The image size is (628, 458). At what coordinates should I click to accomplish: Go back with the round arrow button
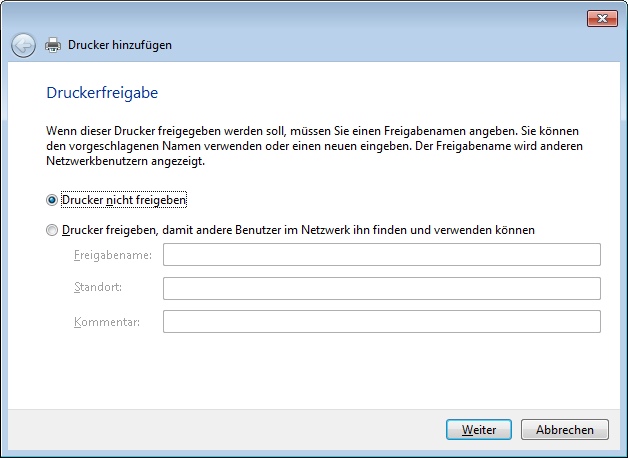[23, 45]
